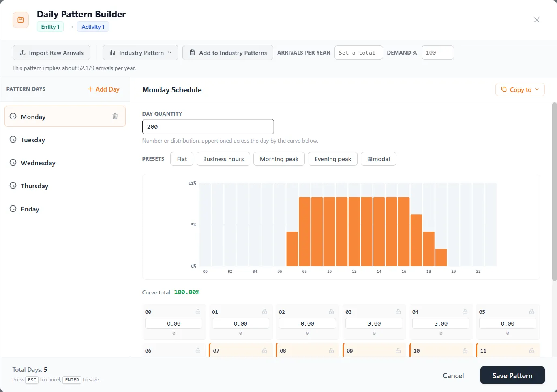The height and width of the screenshot is (392, 557).
Task: Choose the Morning peak preset
Action: click(279, 159)
